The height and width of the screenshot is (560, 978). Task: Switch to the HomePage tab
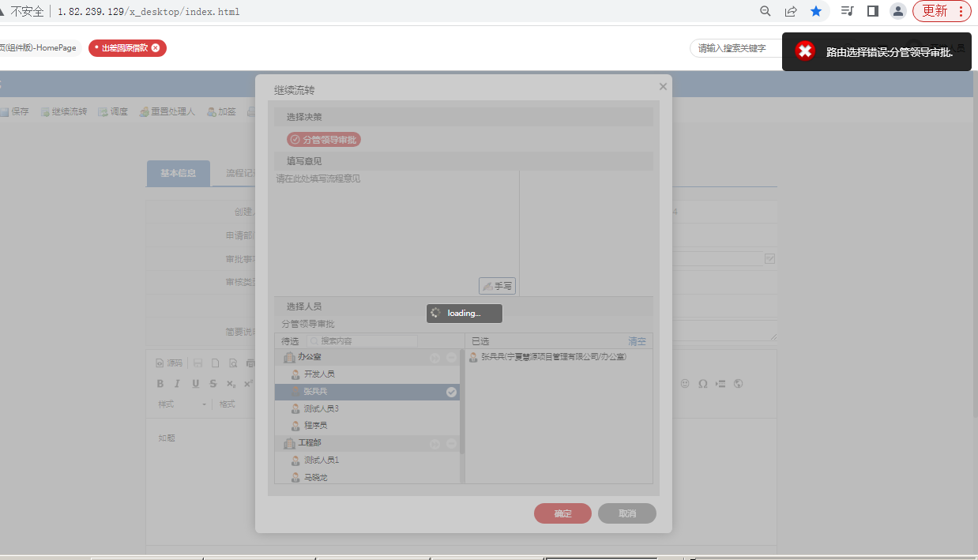coord(39,47)
